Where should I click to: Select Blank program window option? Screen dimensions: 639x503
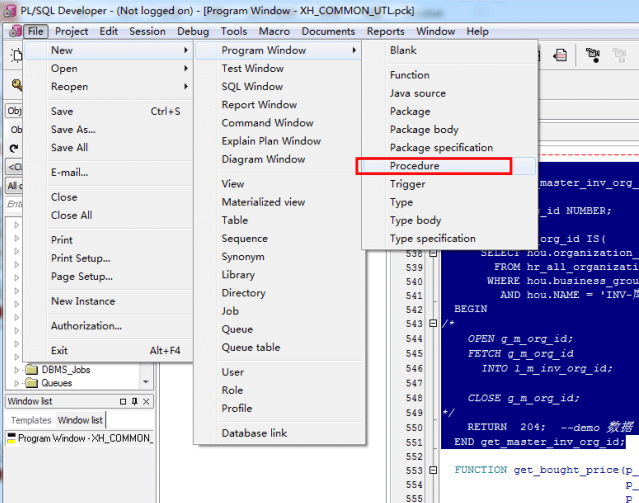point(448,51)
